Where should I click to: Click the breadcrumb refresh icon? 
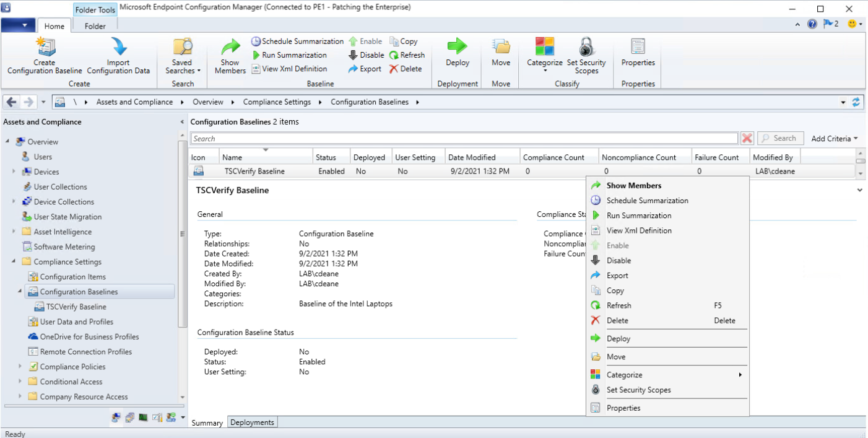[856, 102]
